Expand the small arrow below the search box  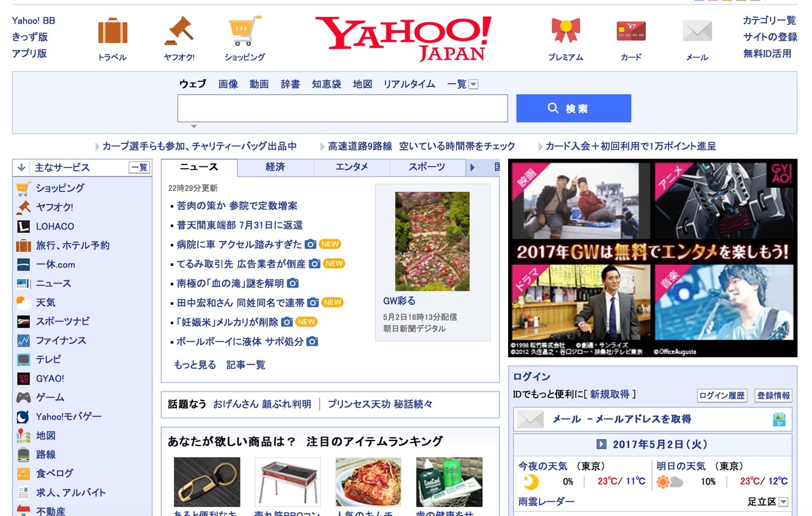[x=194, y=126]
